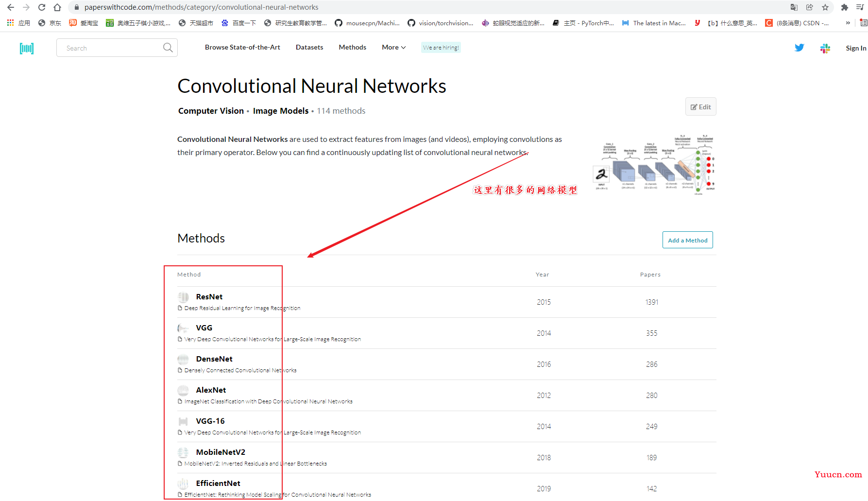Screen dimensions: 868x501
Task: Open Densely Connected Convolutional Networks paper
Action: (x=240, y=370)
